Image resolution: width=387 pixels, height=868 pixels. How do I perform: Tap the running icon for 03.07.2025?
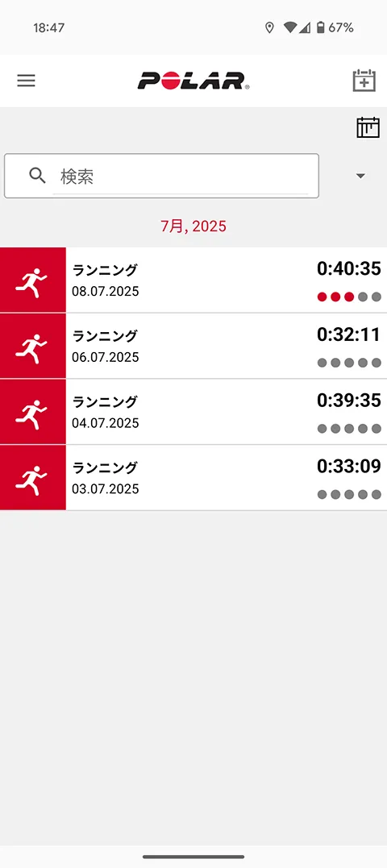point(33,478)
